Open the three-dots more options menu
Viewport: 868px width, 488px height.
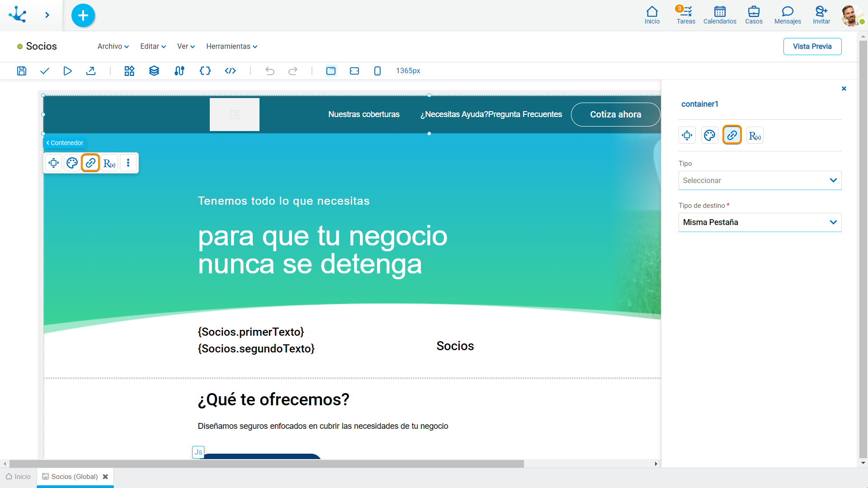pyautogui.click(x=128, y=163)
